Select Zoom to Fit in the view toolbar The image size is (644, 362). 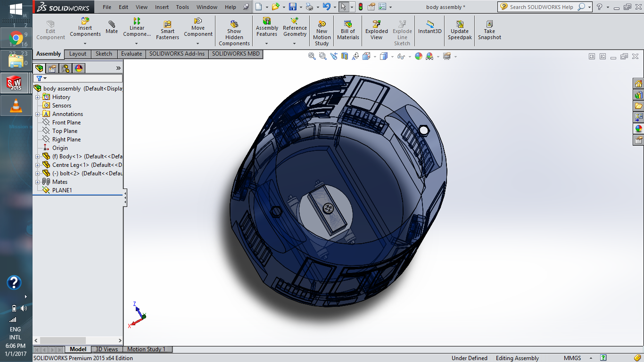(x=312, y=56)
